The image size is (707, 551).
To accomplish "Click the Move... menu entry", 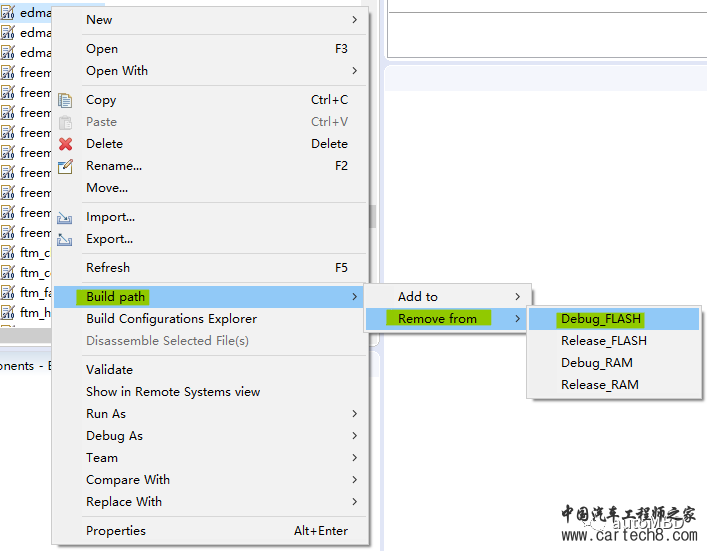I will point(211,188).
